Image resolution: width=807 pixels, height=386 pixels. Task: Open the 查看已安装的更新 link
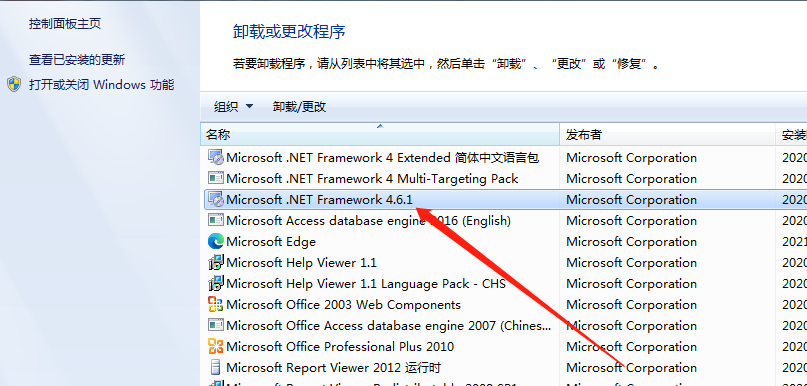(77, 60)
